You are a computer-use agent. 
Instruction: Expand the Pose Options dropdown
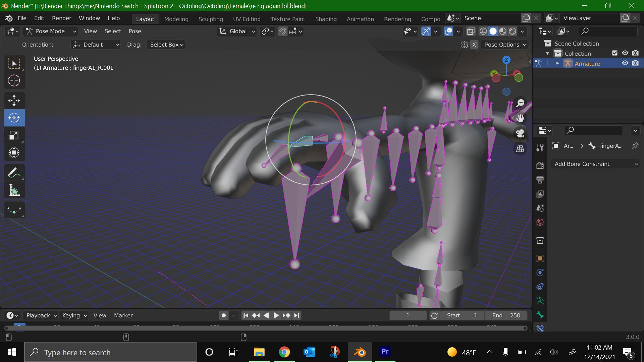(x=505, y=45)
